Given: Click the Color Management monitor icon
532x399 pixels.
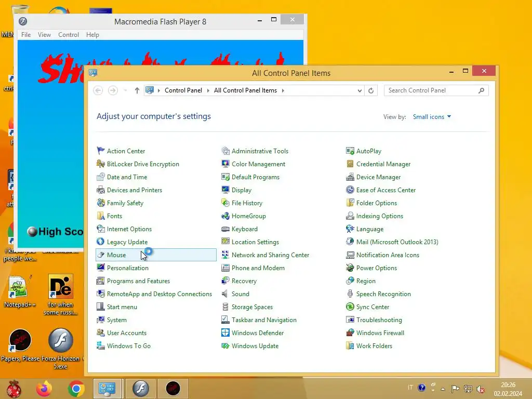Looking at the screenshot, I should pyautogui.click(x=225, y=164).
